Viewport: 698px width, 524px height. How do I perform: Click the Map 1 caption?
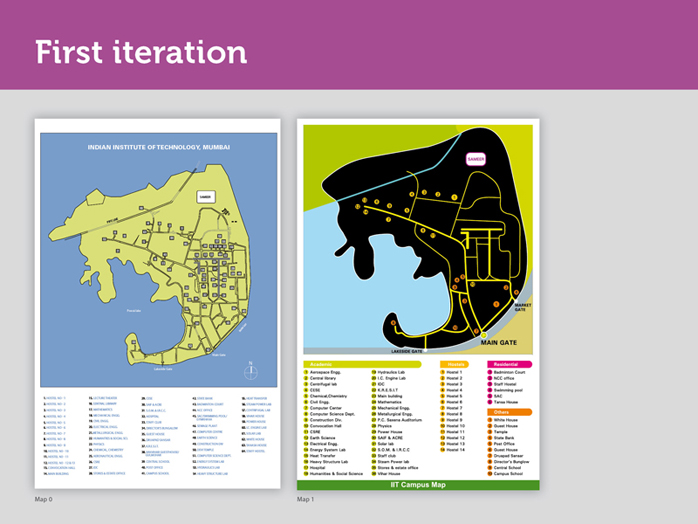coord(306,499)
